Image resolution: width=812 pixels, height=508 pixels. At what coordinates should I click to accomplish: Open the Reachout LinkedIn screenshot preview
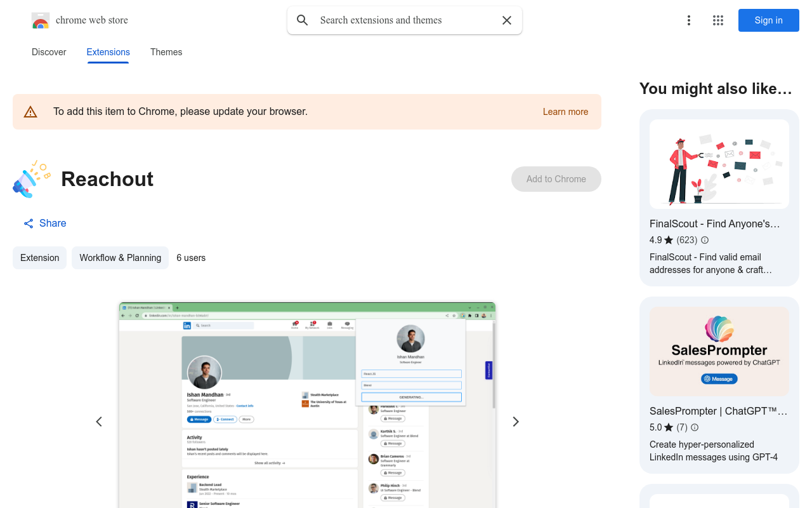point(307,405)
